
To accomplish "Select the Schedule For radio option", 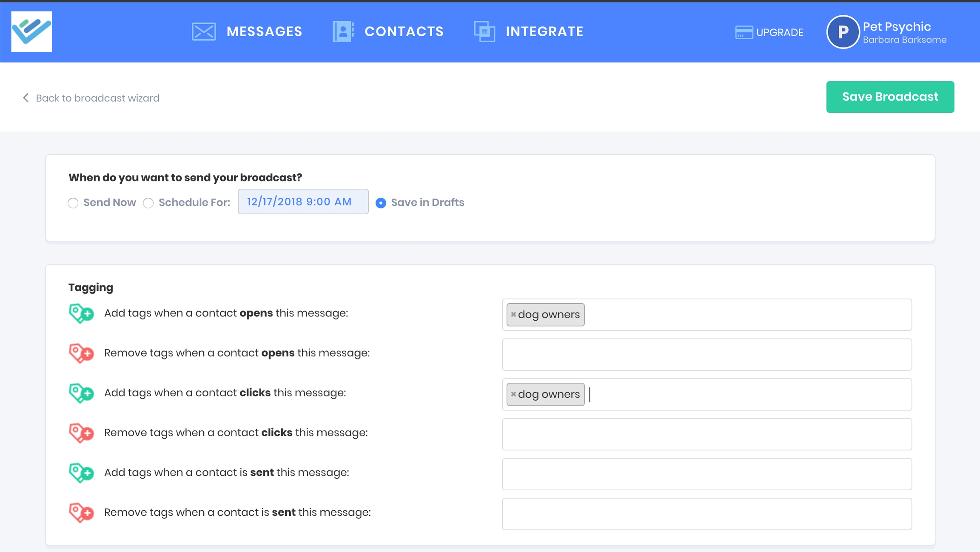I will 148,203.
